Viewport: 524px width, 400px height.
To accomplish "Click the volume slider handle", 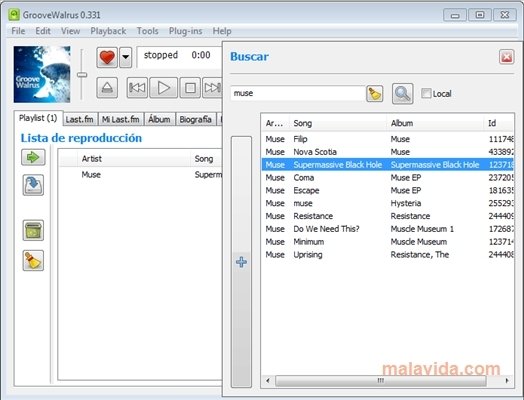I will coord(82,75).
